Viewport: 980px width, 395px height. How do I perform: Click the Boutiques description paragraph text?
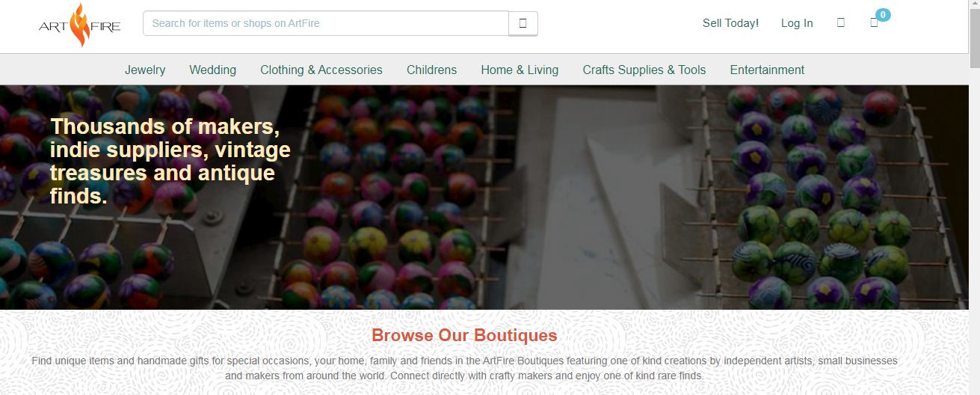464,368
